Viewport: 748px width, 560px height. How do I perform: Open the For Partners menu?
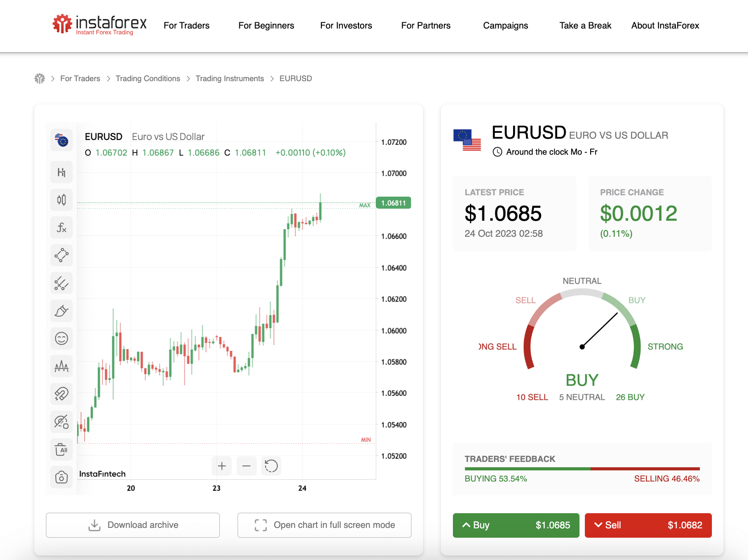tap(426, 25)
